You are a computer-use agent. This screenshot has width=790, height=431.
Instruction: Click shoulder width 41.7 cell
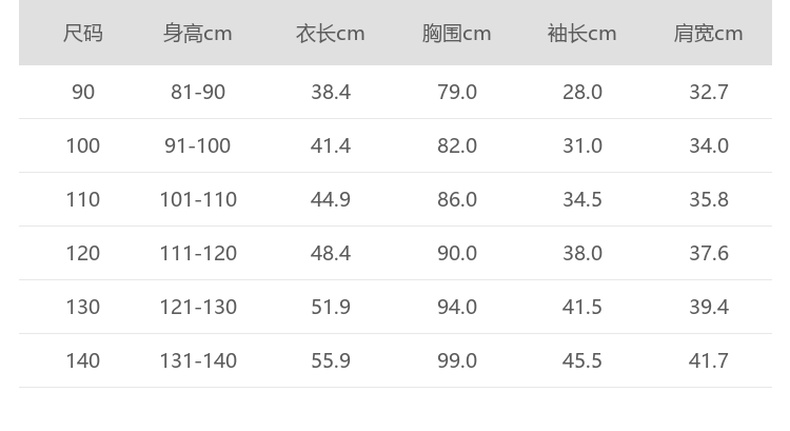pos(708,361)
